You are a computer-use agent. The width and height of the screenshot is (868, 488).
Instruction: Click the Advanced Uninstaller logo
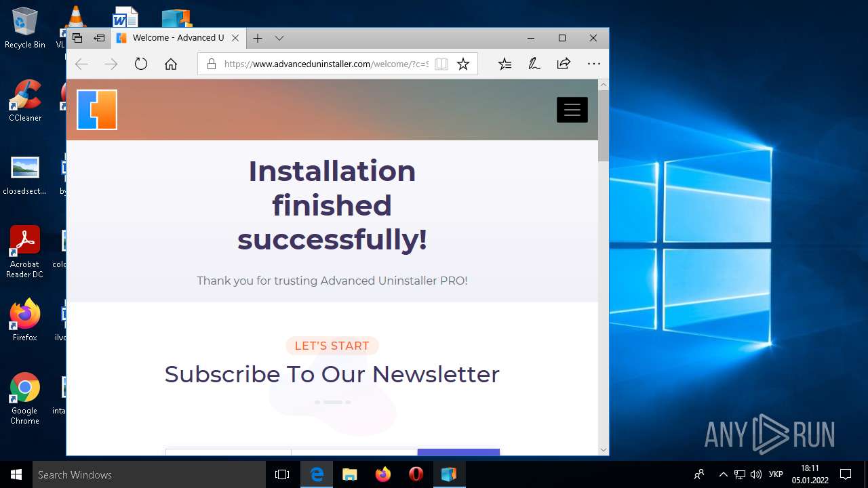click(97, 109)
